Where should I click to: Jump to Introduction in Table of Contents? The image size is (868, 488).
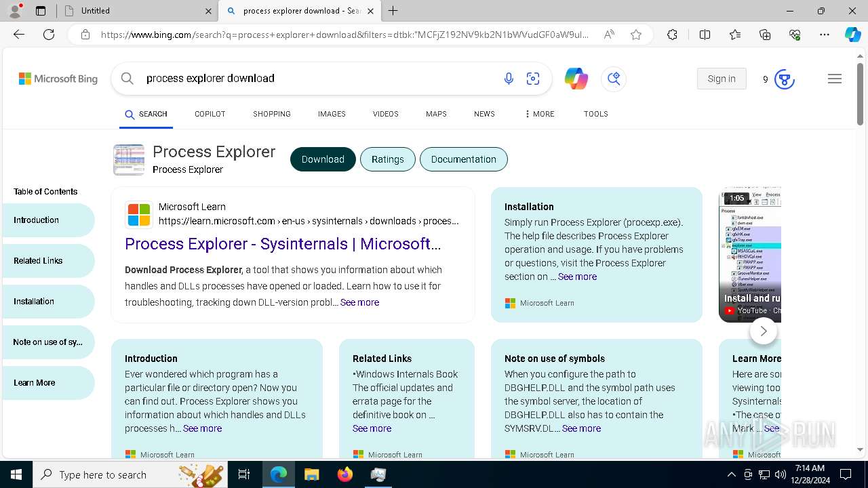point(49,220)
